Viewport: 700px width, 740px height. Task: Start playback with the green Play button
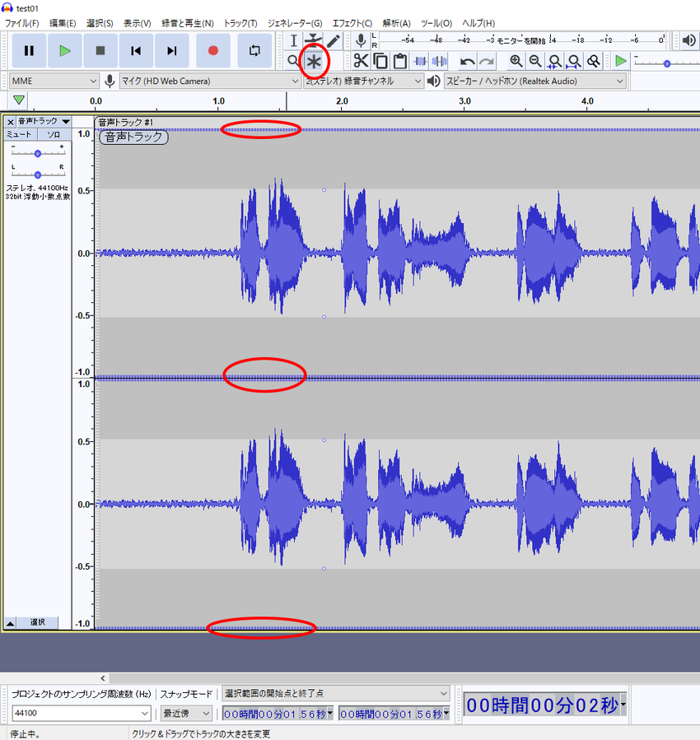coord(65,50)
